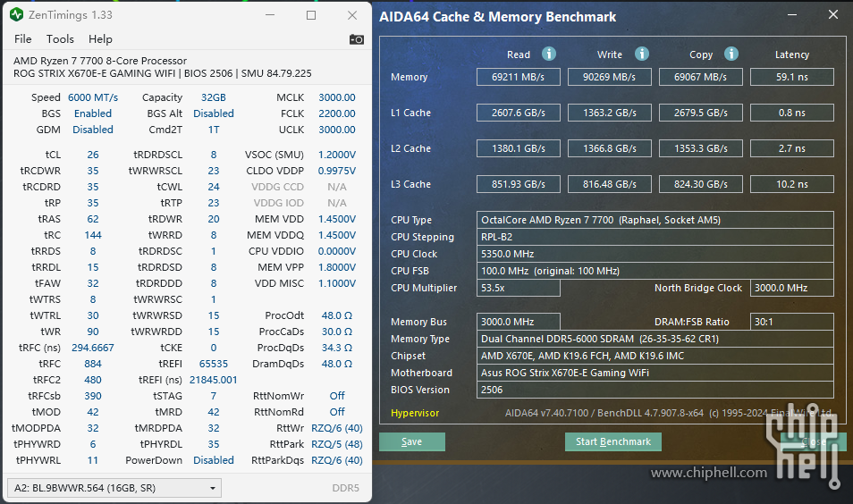Open the Help menu in ZenTimings
This screenshot has width=853, height=504.
pos(100,39)
